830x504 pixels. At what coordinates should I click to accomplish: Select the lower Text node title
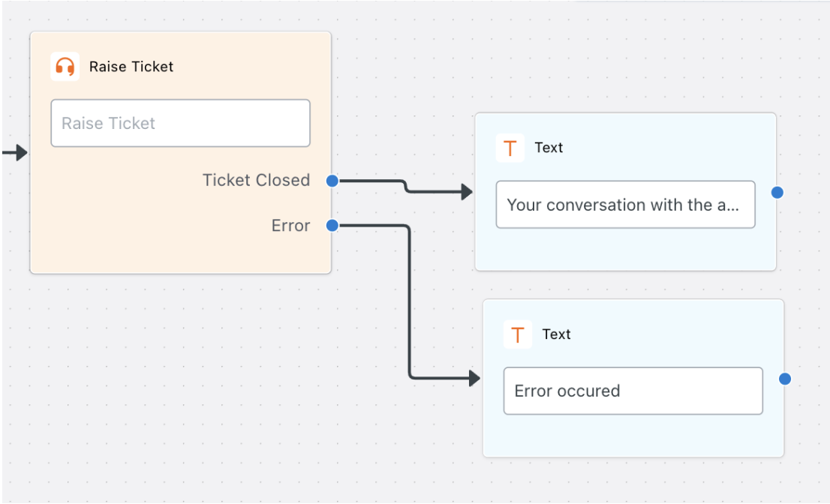(x=556, y=334)
